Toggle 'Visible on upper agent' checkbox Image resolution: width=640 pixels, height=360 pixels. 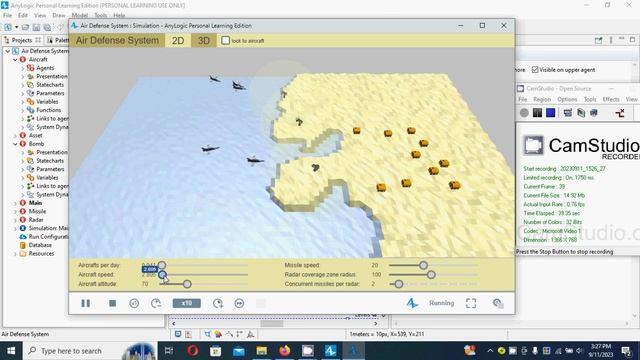[x=535, y=70]
